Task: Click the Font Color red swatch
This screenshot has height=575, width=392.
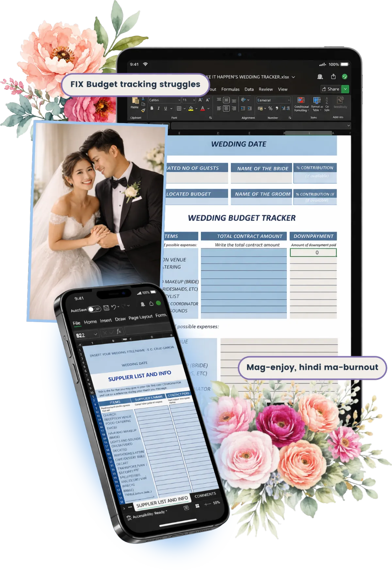Action: click(203, 108)
